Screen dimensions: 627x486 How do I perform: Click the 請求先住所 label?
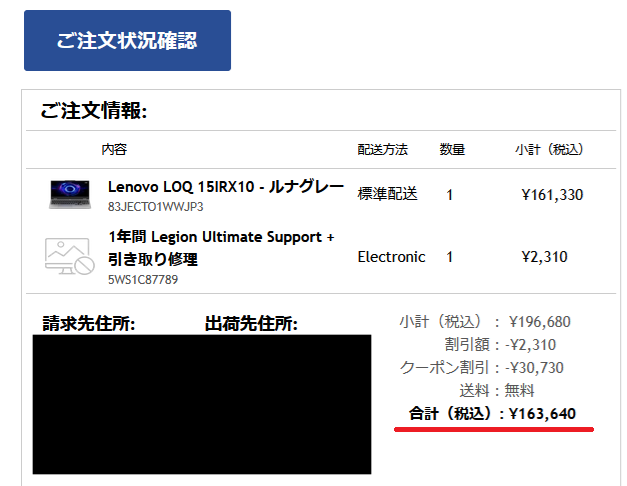click(88, 323)
